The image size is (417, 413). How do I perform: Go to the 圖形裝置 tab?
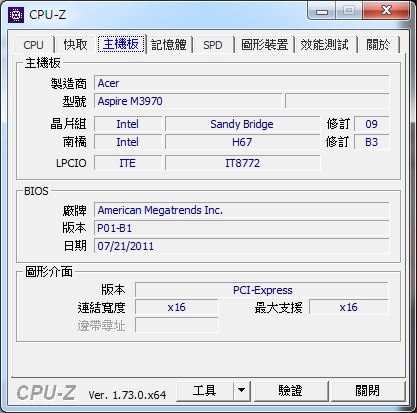click(265, 45)
